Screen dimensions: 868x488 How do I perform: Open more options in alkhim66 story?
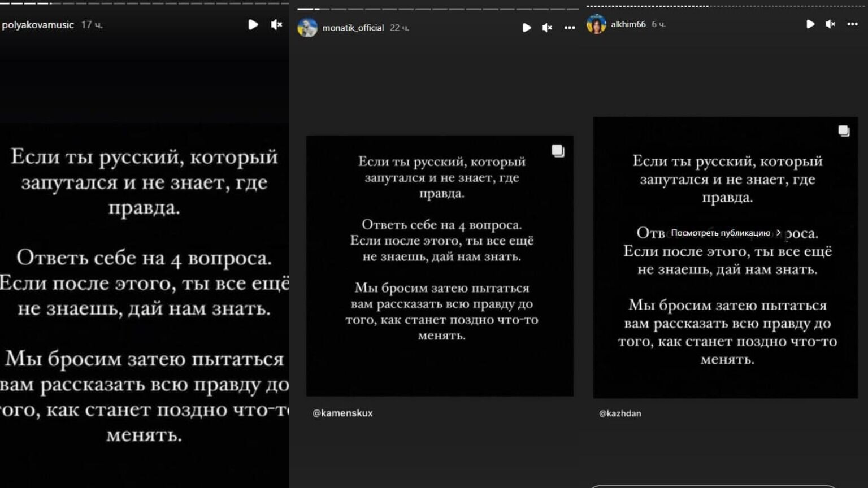click(852, 24)
